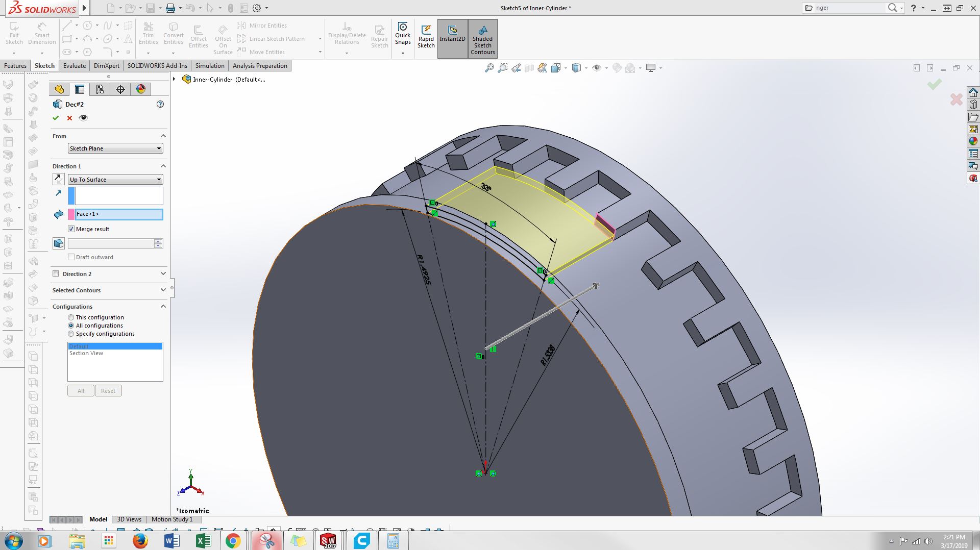Open ConfigurationManager tab icon

(100, 89)
